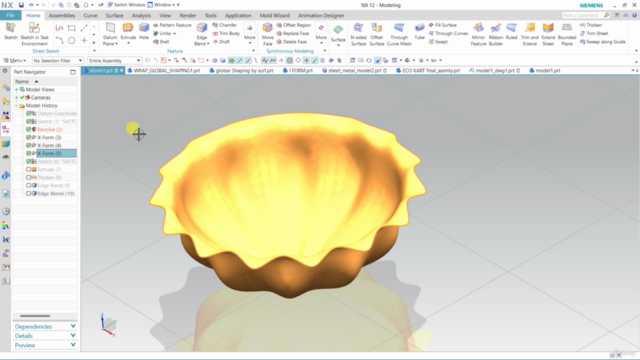Switch to model1.prt document tab

(544, 71)
